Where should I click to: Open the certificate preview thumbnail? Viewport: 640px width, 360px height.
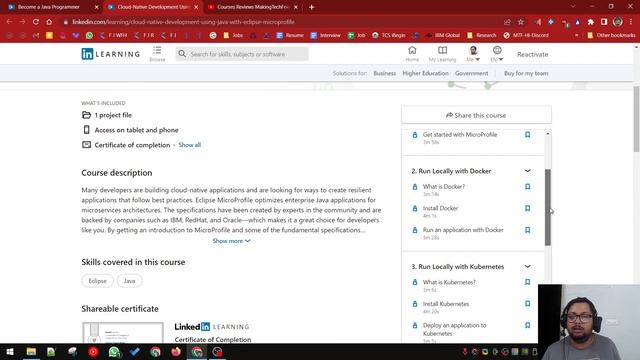tap(123, 333)
